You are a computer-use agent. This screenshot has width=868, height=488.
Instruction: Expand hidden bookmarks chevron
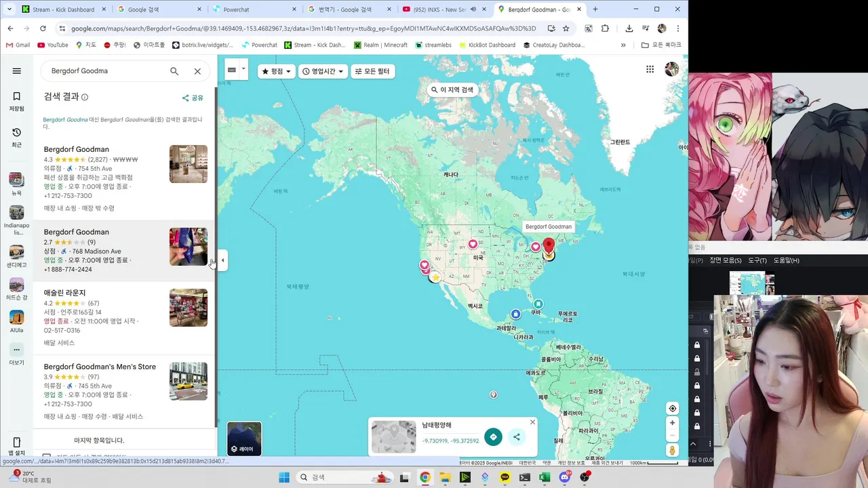[x=624, y=45]
